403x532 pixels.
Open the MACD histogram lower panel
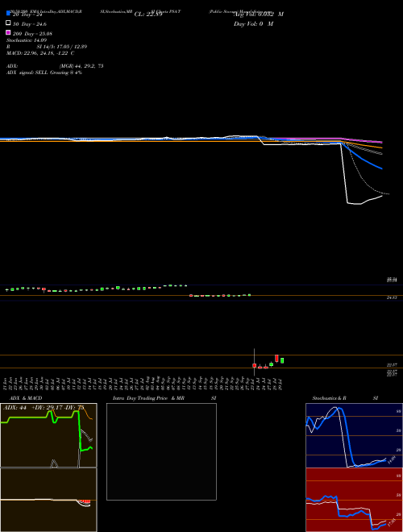tap(48, 500)
